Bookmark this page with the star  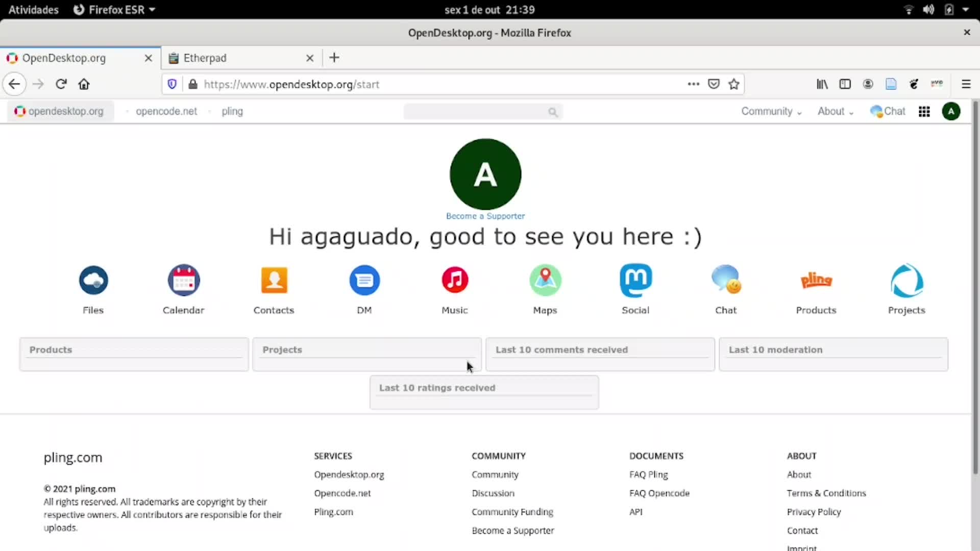[x=734, y=84]
